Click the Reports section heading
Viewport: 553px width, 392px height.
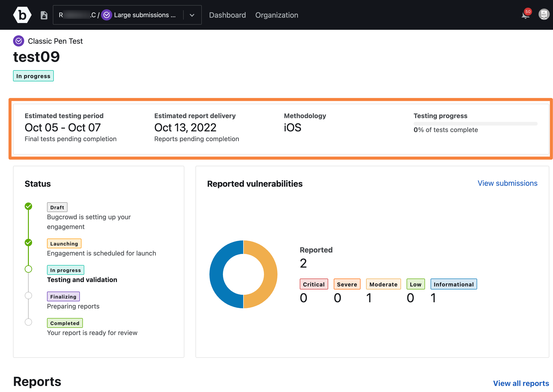[x=37, y=382]
